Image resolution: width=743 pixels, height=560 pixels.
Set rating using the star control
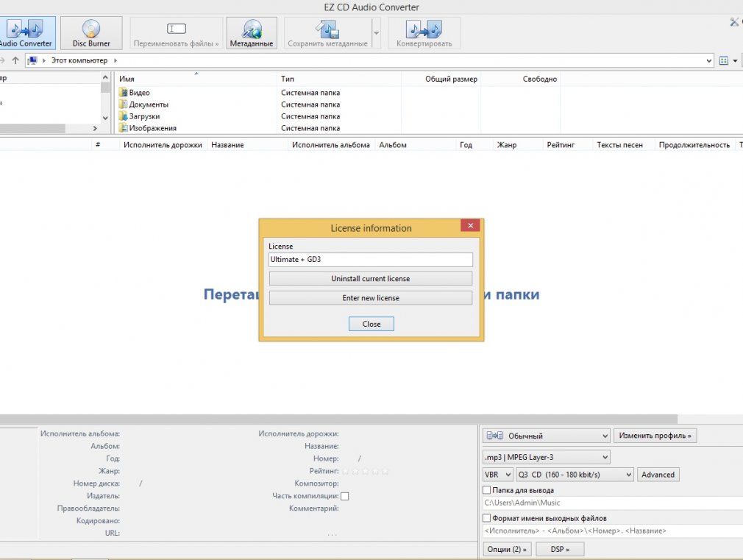pyautogui.click(x=366, y=472)
